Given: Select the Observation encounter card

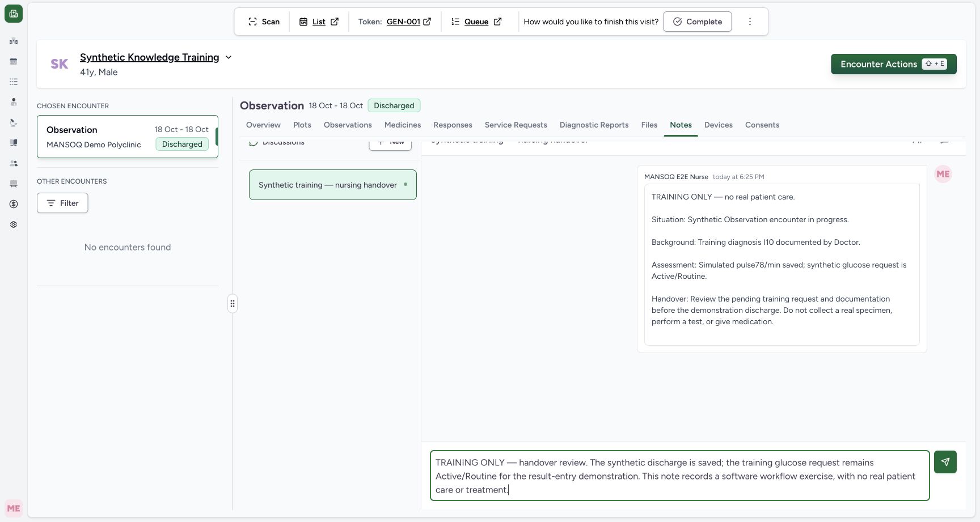Looking at the screenshot, I should [x=128, y=137].
